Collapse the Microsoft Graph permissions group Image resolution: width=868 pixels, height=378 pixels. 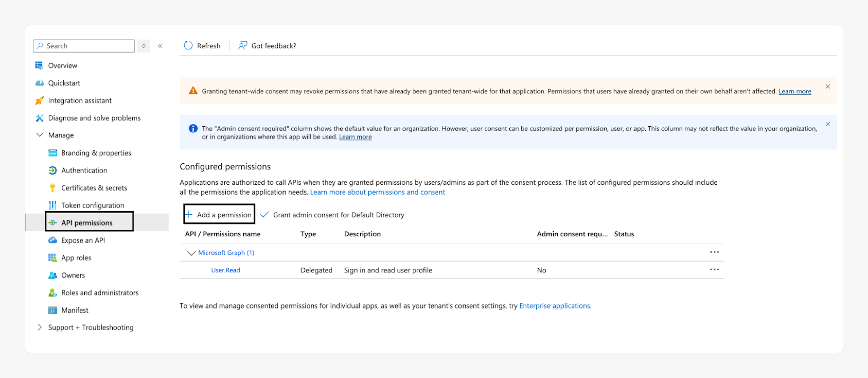coord(191,253)
